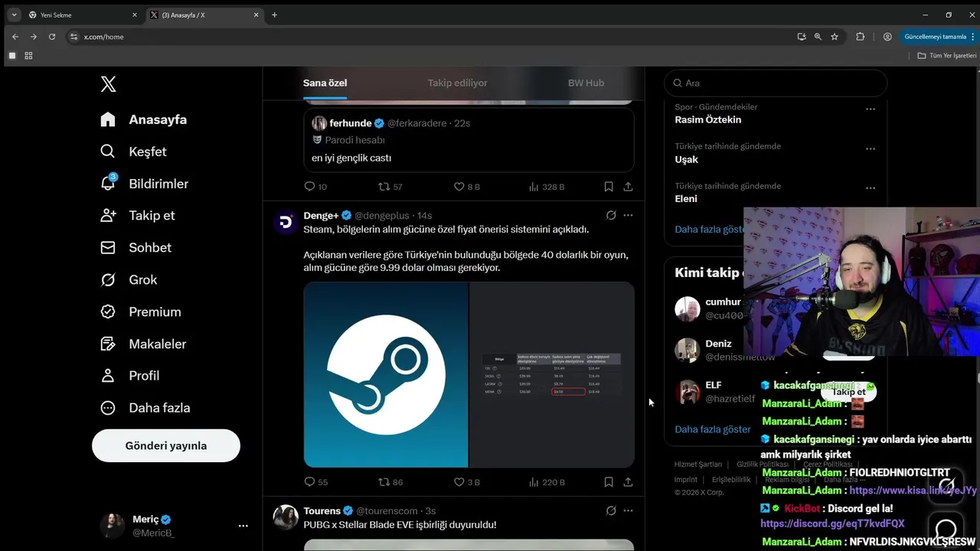Open Grok from sidebar
The height and width of the screenshot is (551, 980).
click(x=129, y=279)
